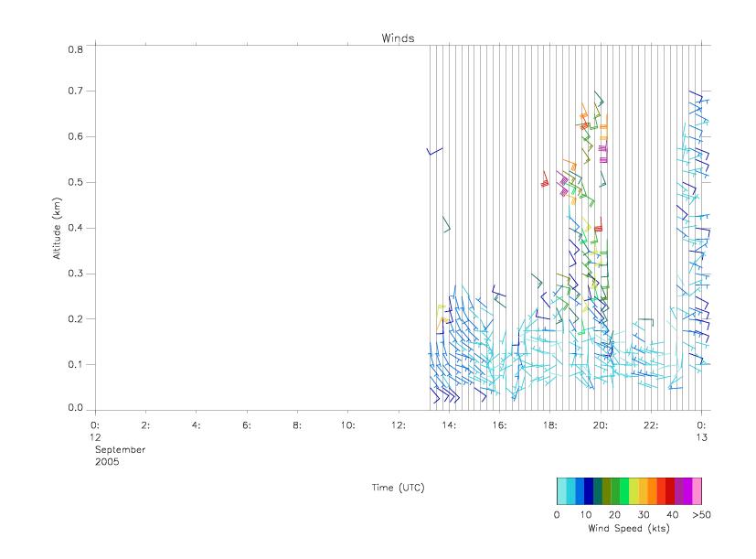The image size is (756, 559).
Task: Click the "10:" time tick label
Action: [347, 425]
